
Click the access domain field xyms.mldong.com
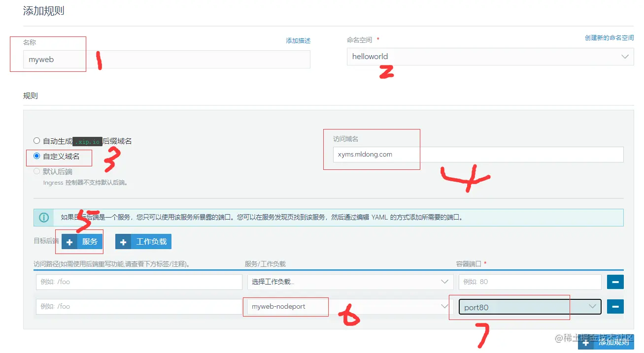pyautogui.click(x=478, y=154)
